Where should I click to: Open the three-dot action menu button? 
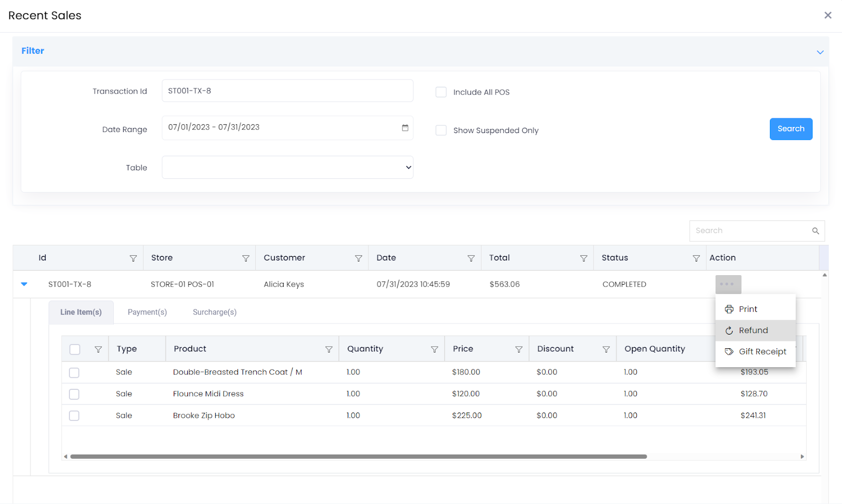point(728,284)
